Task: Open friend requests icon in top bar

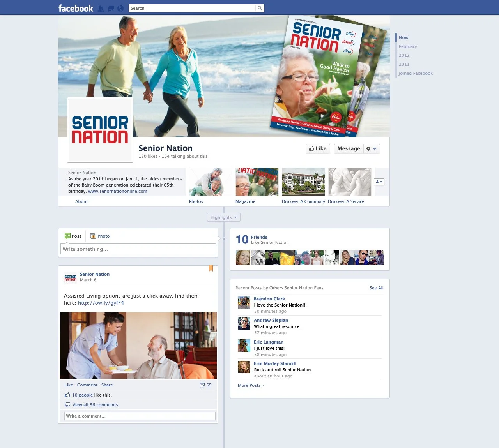Action: (101, 8)
